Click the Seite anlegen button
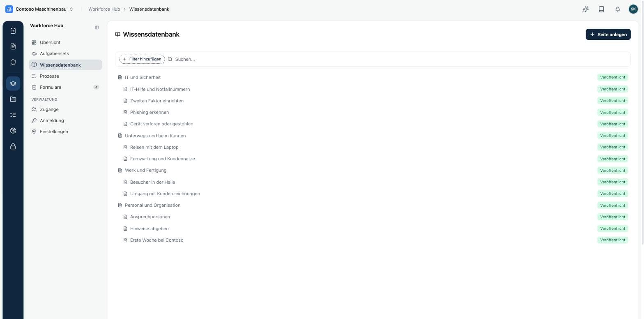This screenshot has height=319, width=644. point(608,35)
